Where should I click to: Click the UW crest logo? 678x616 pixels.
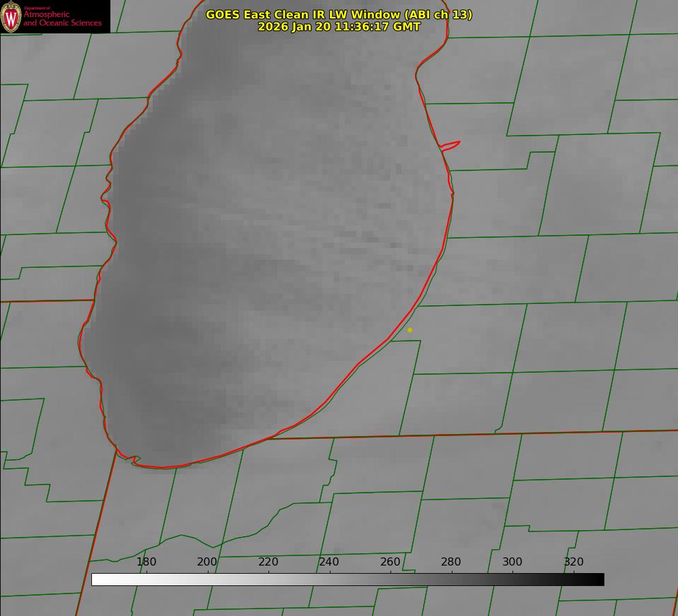coord(11,17)
